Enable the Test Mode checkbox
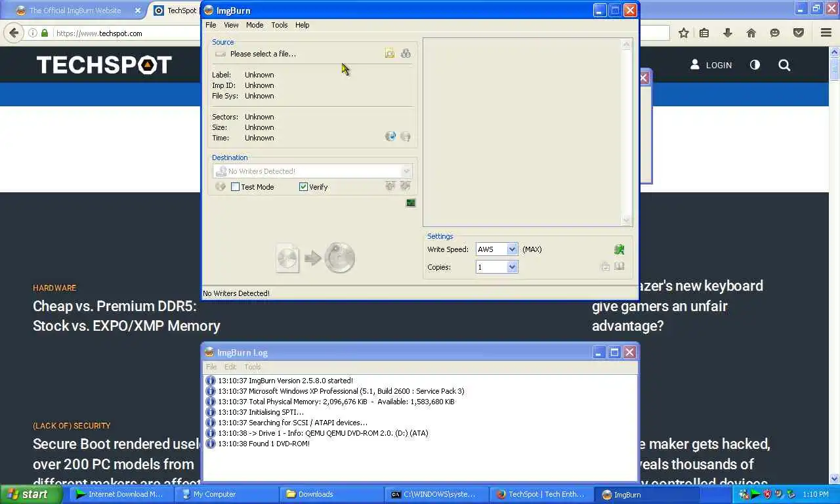This screenshot has height=504, width=840. click(235, 187)
